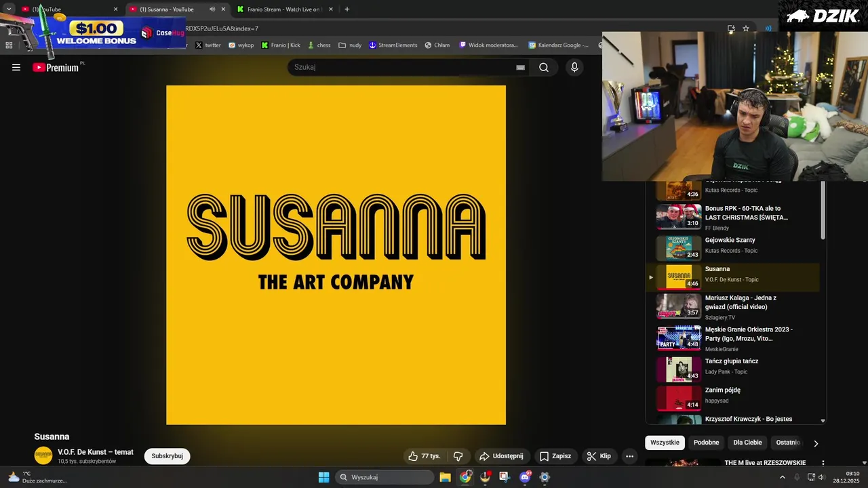
Task: Click the playlist scrollbar down arrow
Action: [x=823, y=421]
